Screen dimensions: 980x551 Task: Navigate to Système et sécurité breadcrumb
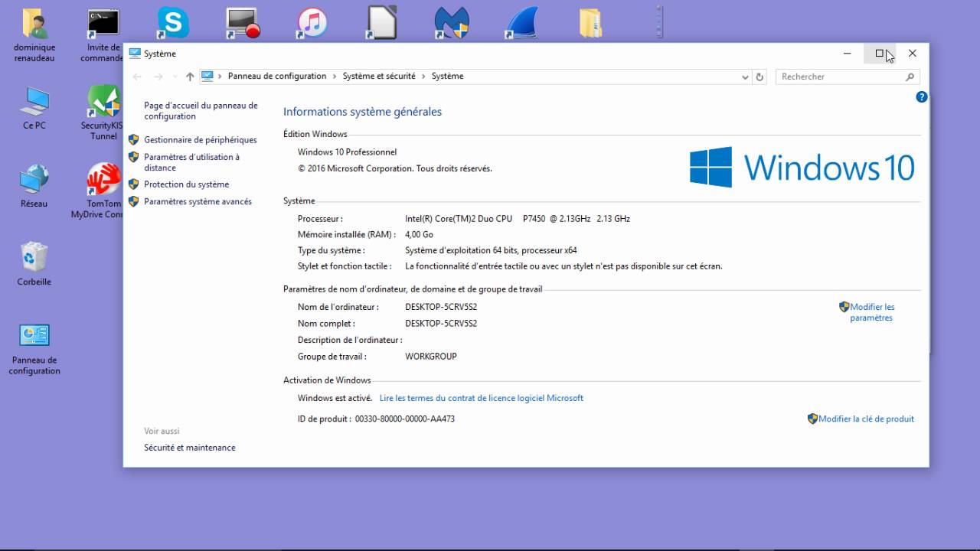pyautogui.click(x=379, y=77)
